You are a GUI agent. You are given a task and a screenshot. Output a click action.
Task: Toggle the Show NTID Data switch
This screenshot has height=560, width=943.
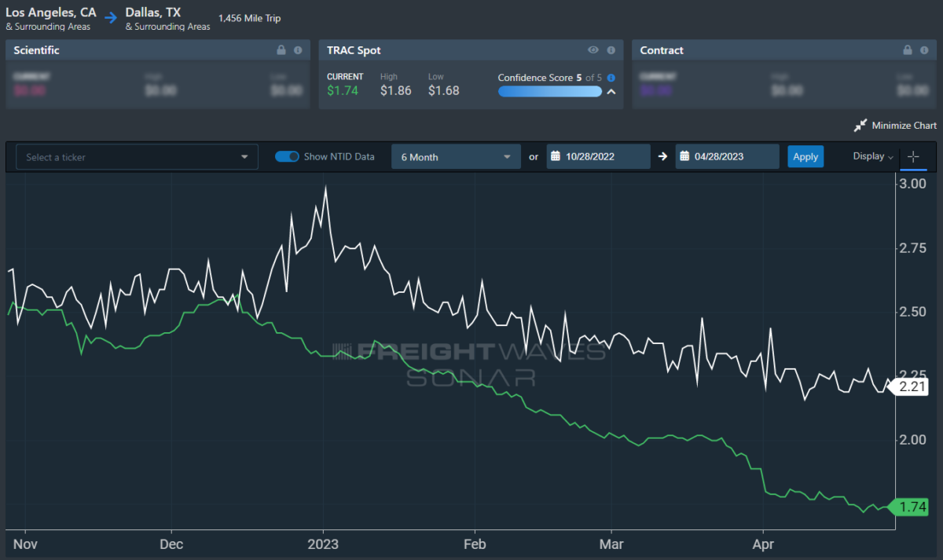point(287,156)
